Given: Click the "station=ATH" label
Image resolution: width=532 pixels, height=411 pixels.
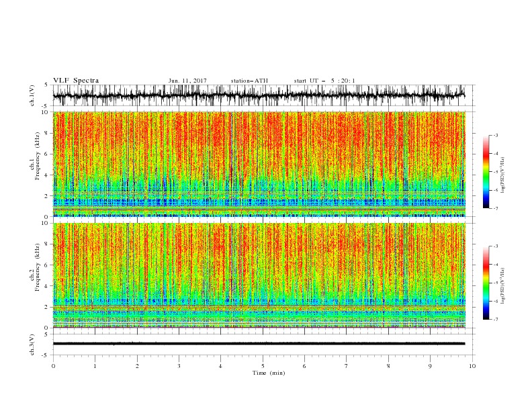Looking at the screenshot, I should click(x=249, y=81).
